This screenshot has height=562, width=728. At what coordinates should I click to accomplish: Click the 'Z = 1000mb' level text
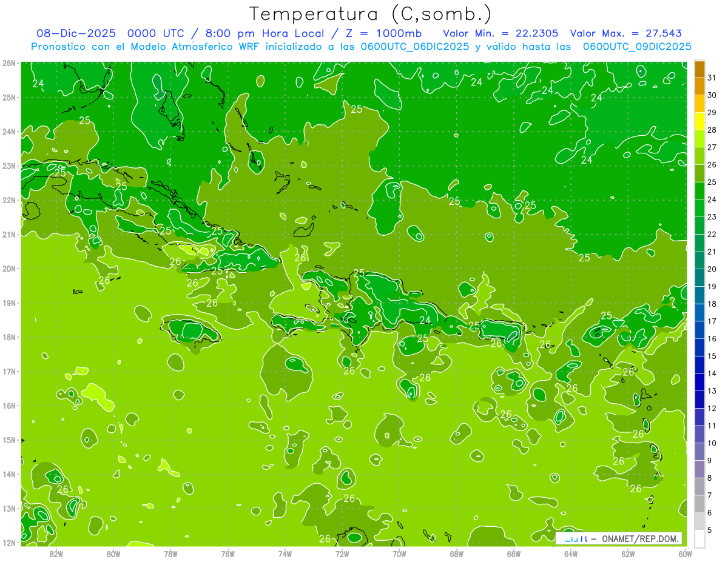click(x=383, y=33)
